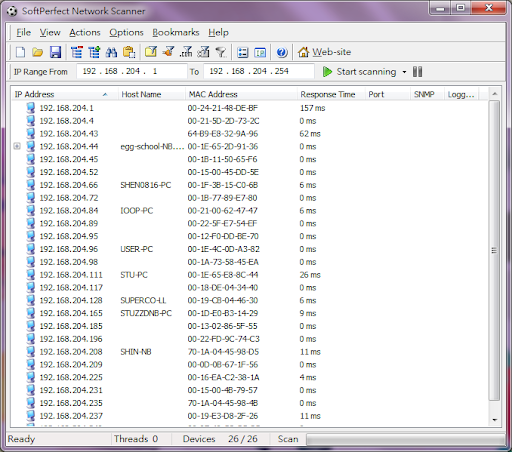Select host name STUZZDNB-PC
Screen dimensions: 512x452
146,313
